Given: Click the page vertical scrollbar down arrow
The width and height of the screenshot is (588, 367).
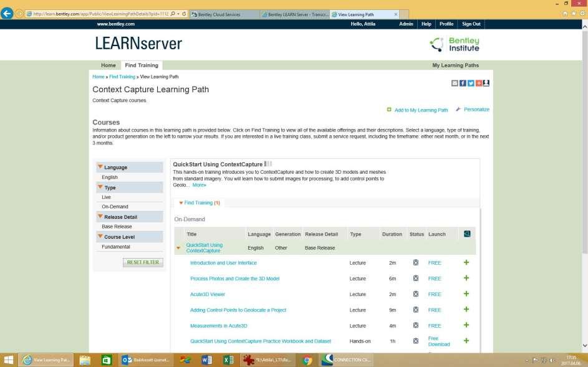Looking at the screenshot, I should pos(585,345).
